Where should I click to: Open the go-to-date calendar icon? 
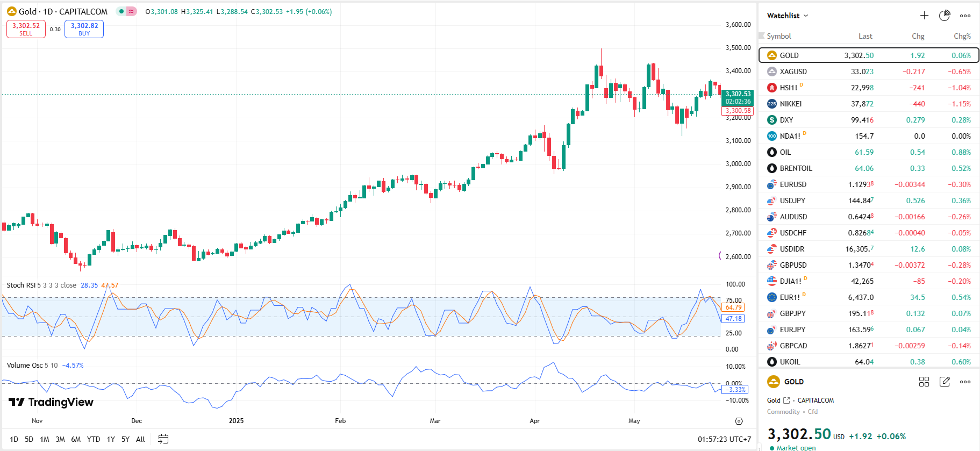click(163, 439)
